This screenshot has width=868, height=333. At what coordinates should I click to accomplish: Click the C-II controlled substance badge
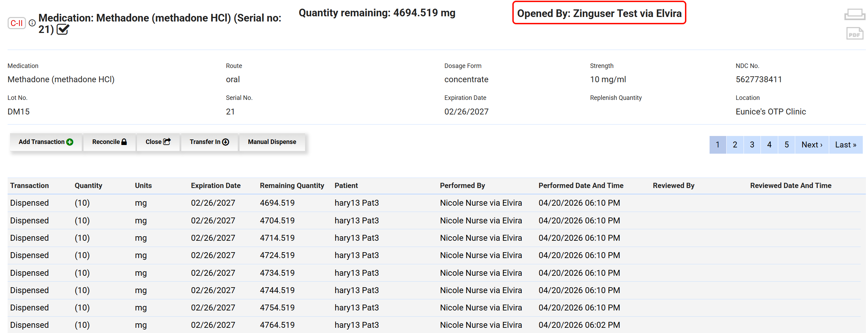coord(17,23)
